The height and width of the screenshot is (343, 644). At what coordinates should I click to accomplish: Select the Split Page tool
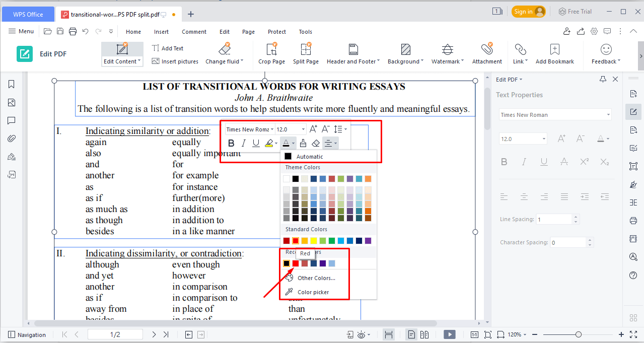point(306,53)
